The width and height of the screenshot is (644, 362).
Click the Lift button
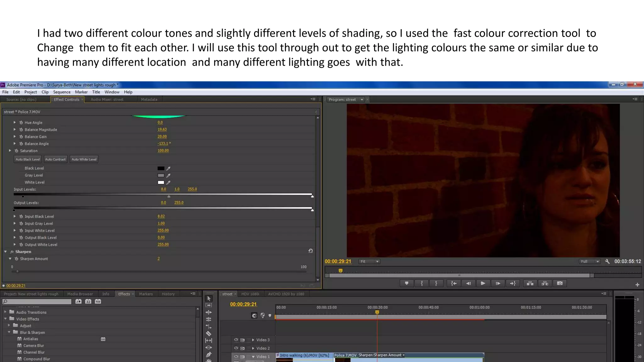click(x=530, y=283)
